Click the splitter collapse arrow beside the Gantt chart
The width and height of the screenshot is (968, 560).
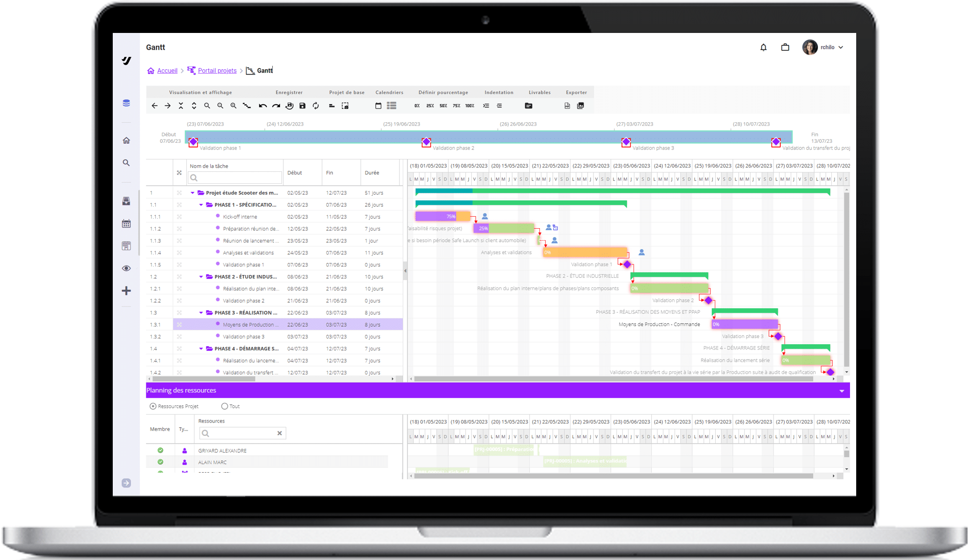[x=405, y=271]
